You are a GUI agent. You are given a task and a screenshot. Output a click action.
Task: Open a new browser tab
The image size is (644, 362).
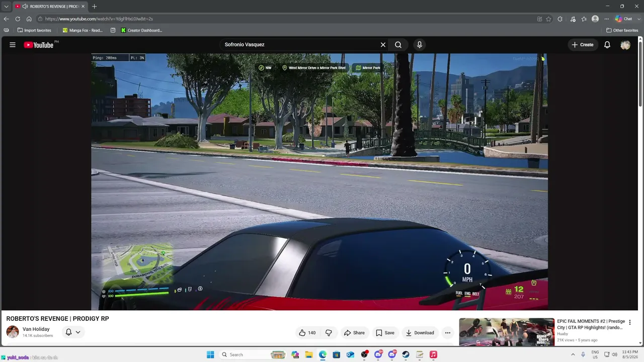point(94,7)
